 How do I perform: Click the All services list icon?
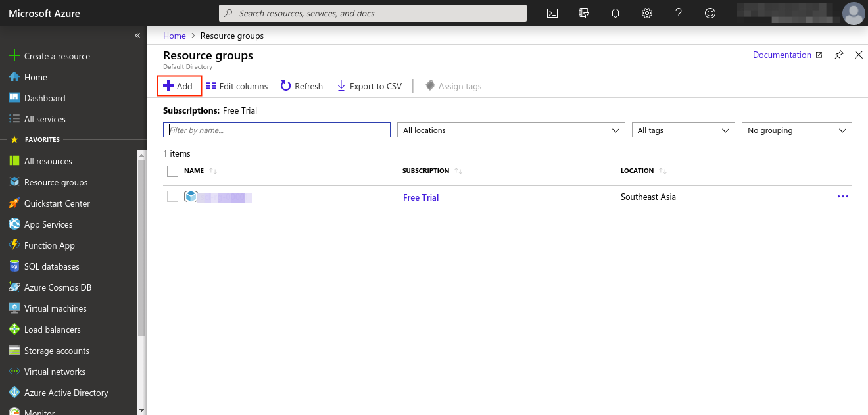pyautogui.click(x=14, y=119)
